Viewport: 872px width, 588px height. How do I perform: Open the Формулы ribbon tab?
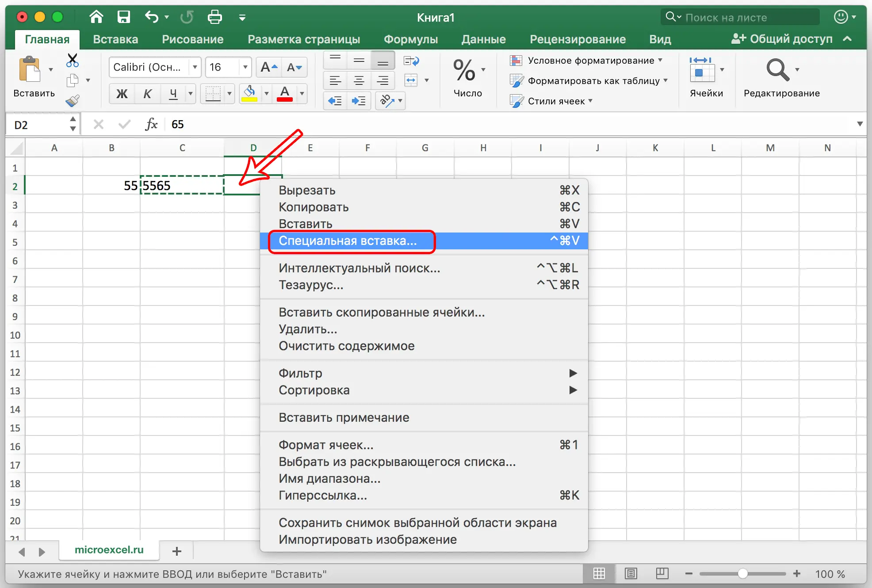click(411, 39)
